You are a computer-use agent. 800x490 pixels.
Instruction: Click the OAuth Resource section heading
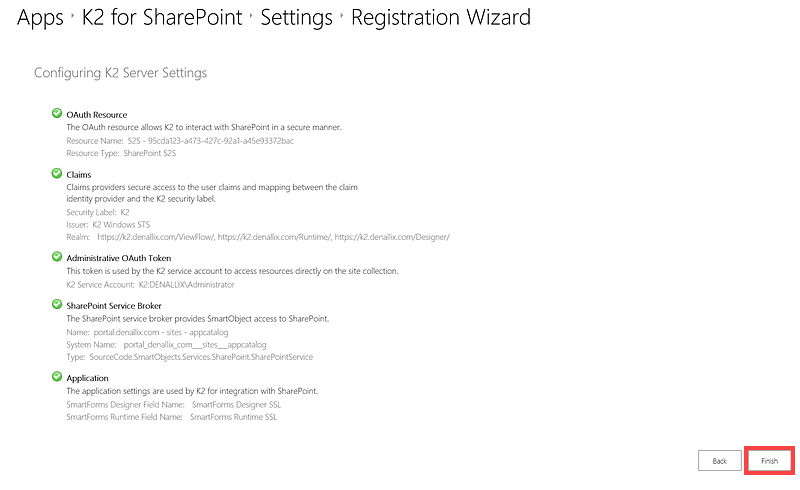coord(97,115)
